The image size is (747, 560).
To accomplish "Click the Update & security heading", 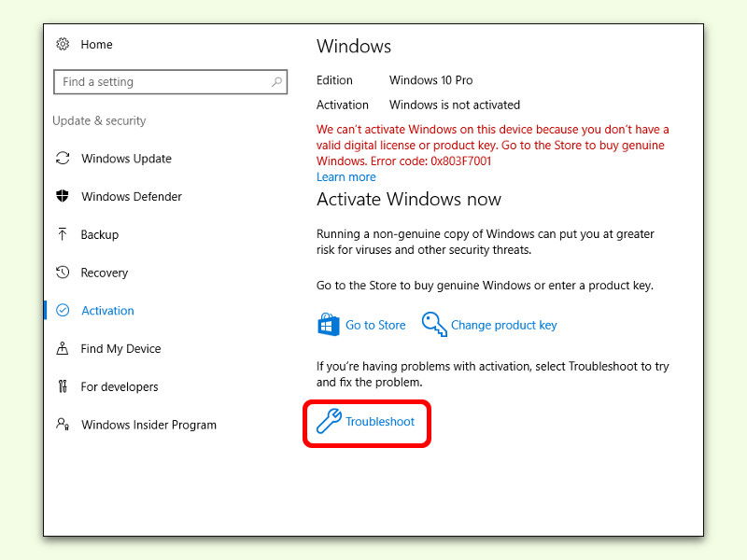I will tap(99, 121).
